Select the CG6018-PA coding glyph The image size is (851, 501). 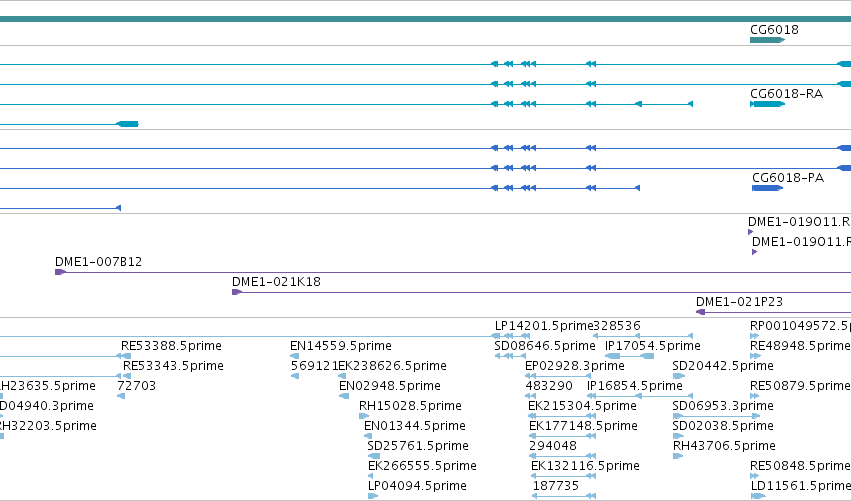(x=767, y=188)
